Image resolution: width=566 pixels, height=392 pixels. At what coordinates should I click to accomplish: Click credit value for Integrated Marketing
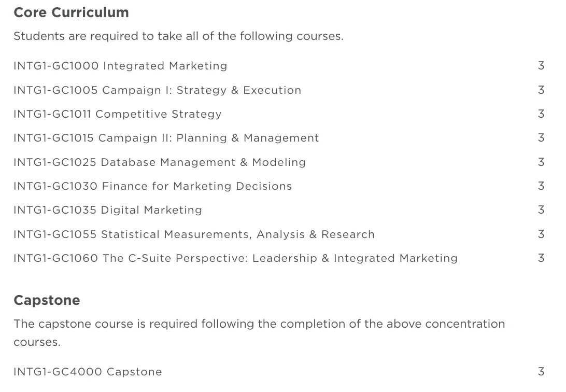coord(541,66)
